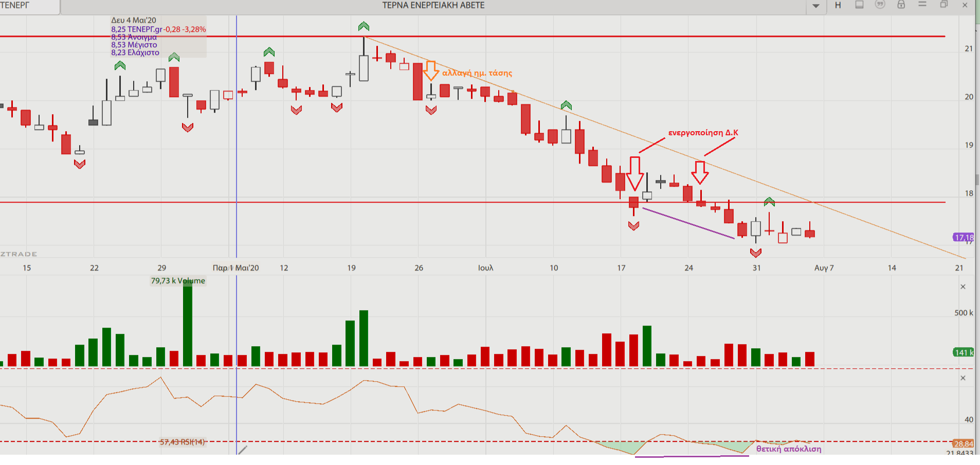Toggle the bottom panel layout icon
This screenshot has width=980, height=465.
coord(859,5)
